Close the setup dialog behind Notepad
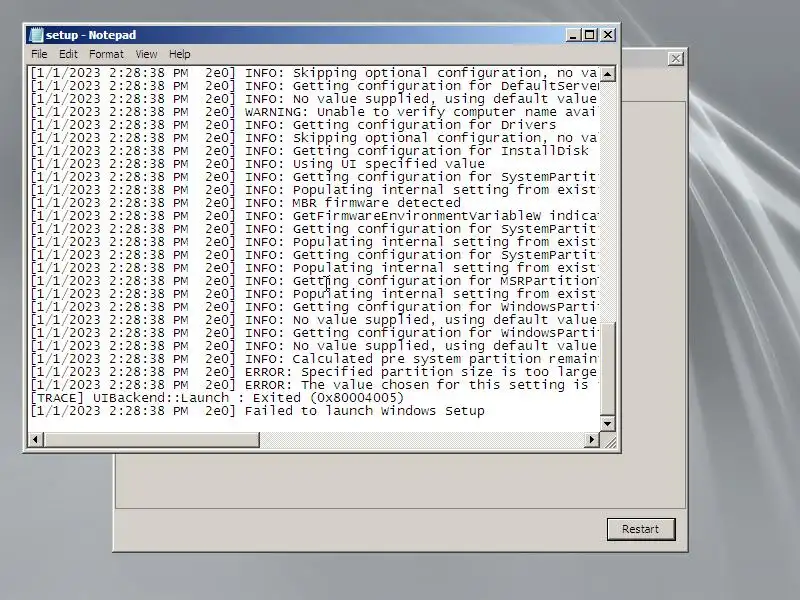This screenshot has height=600, width=800. (x=676, y=59)
